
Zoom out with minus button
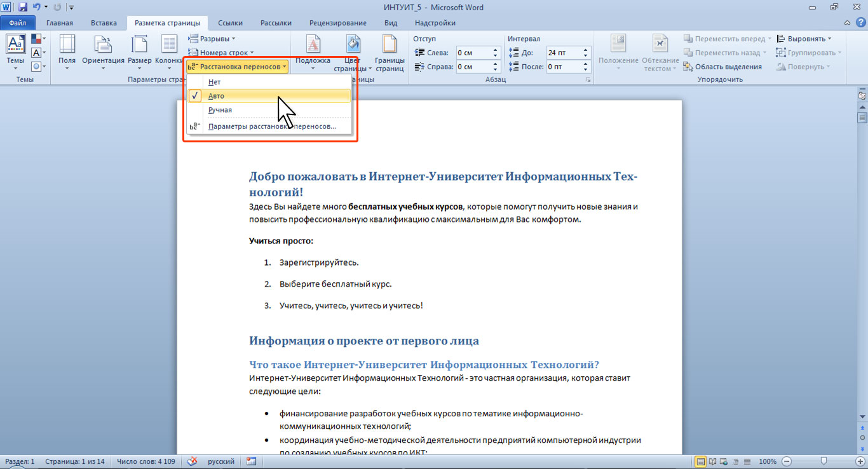coord(787,461)
